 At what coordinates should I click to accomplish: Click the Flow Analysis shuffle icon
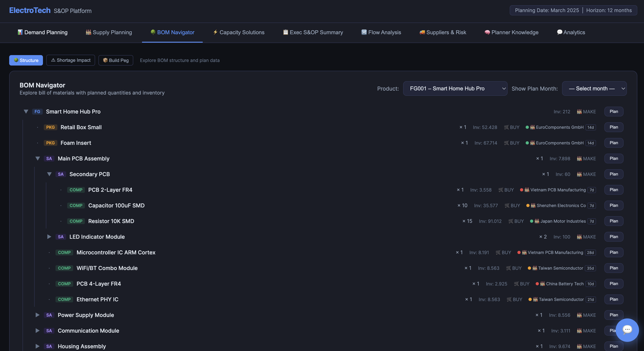[364, 32]
